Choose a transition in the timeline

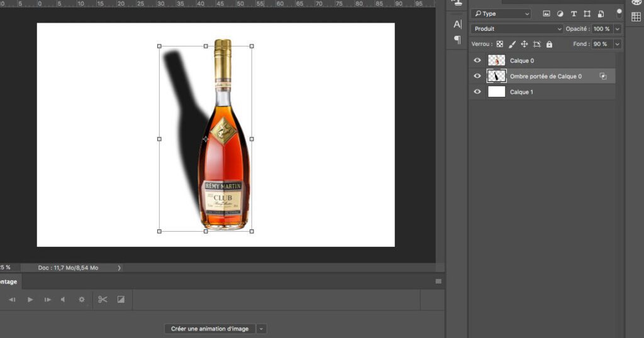point(121,300)
